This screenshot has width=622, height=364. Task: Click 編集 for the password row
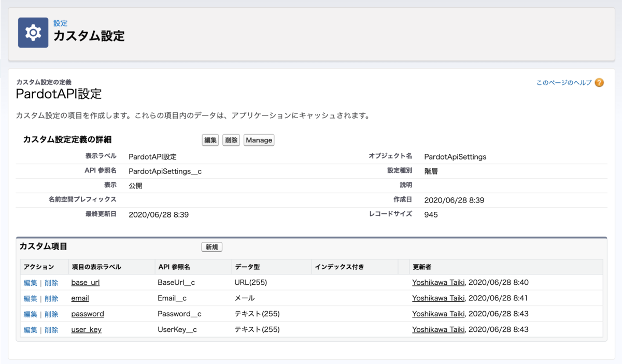click(31, 314)
